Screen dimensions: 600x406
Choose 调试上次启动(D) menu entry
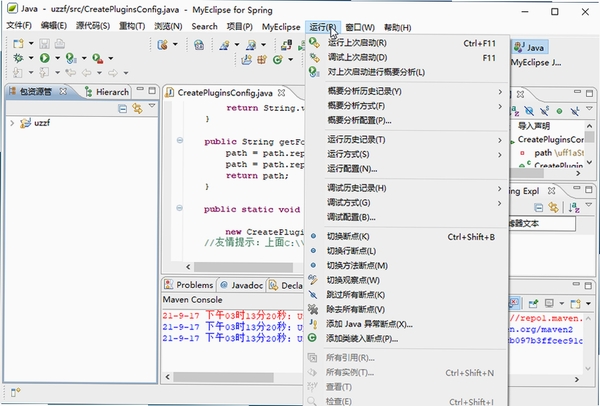[407, 57]
